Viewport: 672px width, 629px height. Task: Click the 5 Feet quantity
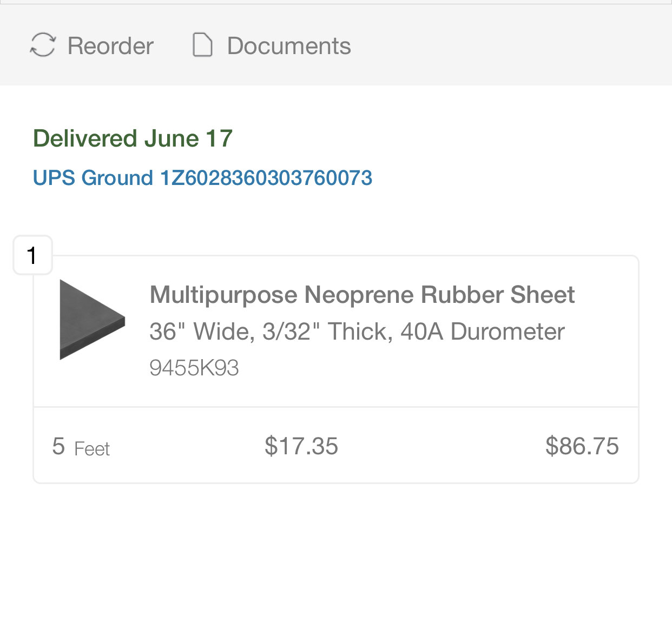[81, 447]
